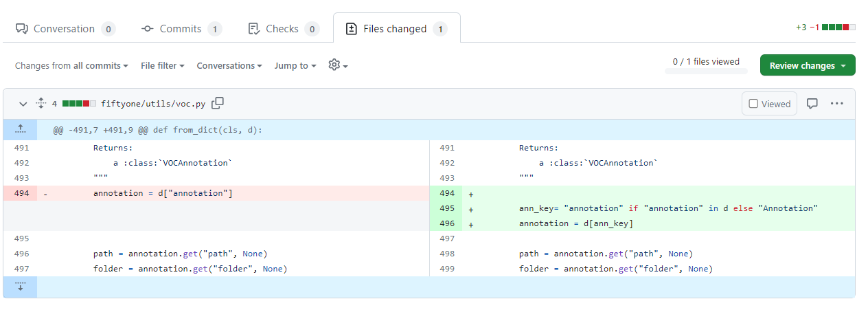This screenshot has height=310, width=868.
Task: Copy the fiftyone/utils/voc.py file path
Action: coord(218,104)
